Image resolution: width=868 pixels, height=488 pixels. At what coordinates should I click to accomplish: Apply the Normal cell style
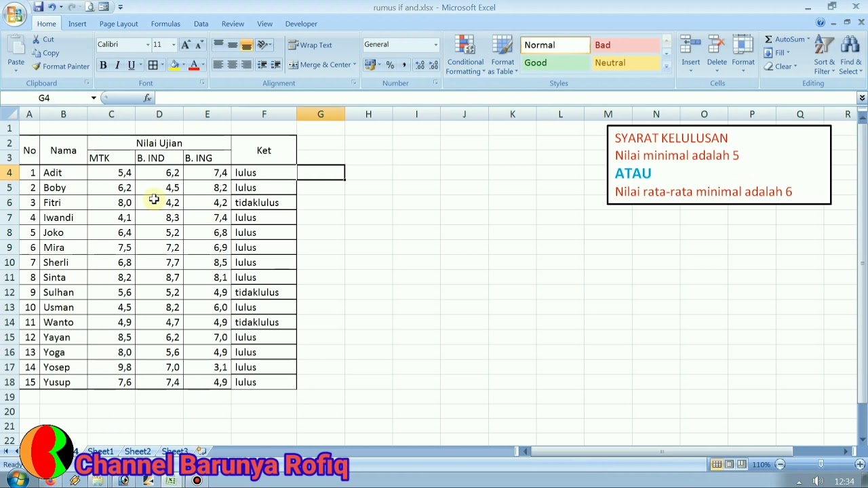[555, 45]
